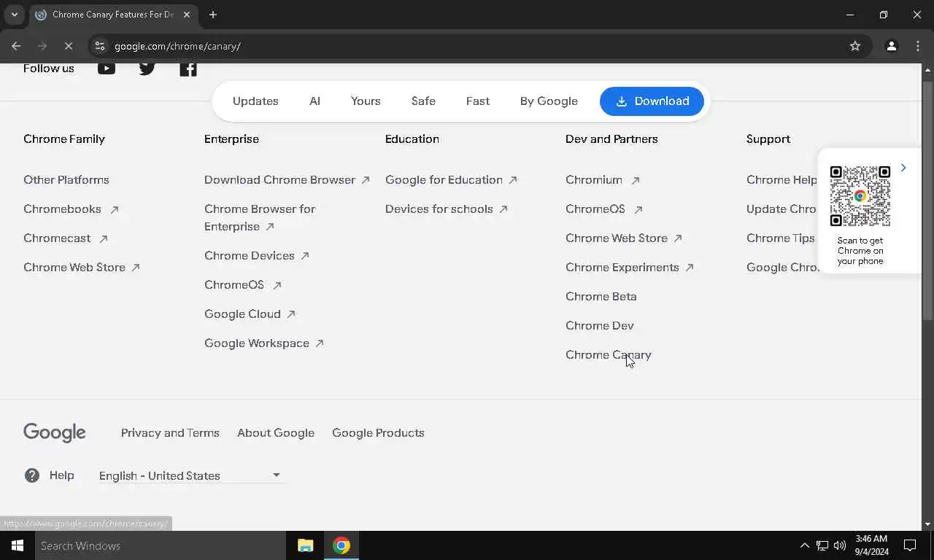Click the address bar URL
Image resolution: width=934 pixels, height=560 pixels.
(177, 46)
